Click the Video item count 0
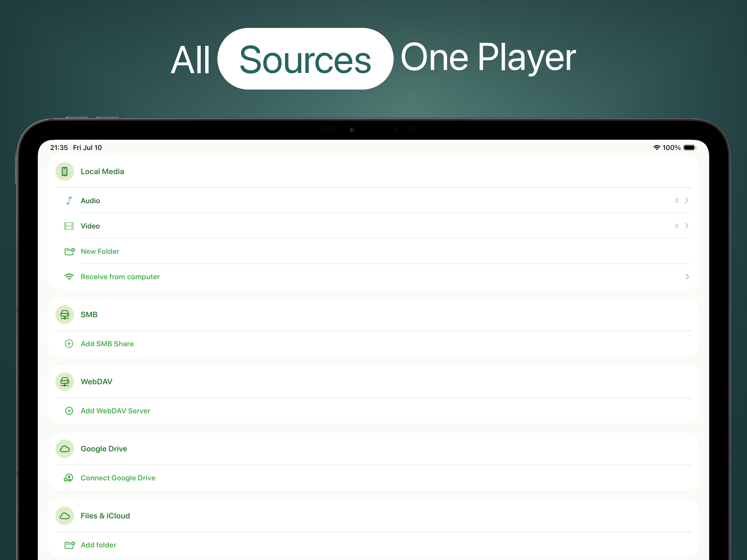747x560 pixels. coord(676,226)
